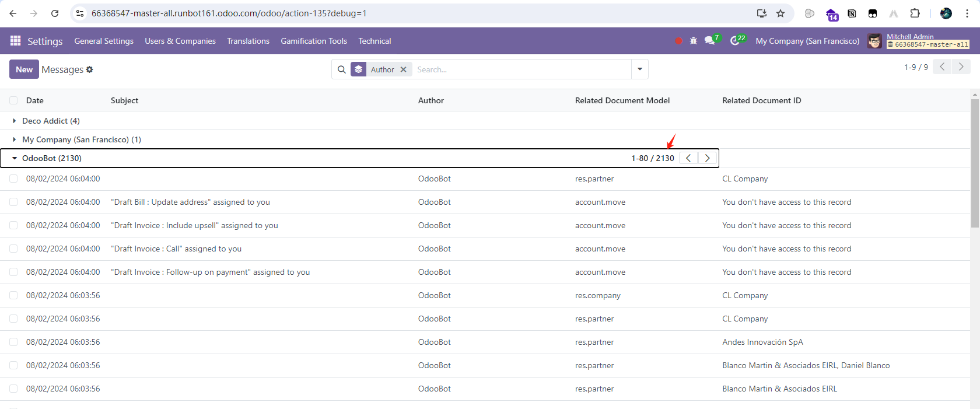Sort by the Subject column header
980x409 pixels.
point(125,100)
